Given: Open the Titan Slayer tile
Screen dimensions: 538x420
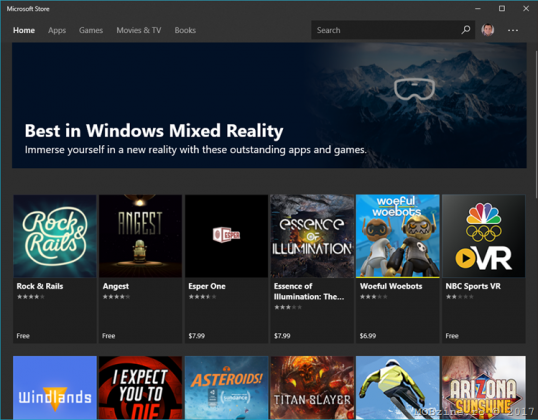Looking at the screenshot, I should (x=312, y=387).
